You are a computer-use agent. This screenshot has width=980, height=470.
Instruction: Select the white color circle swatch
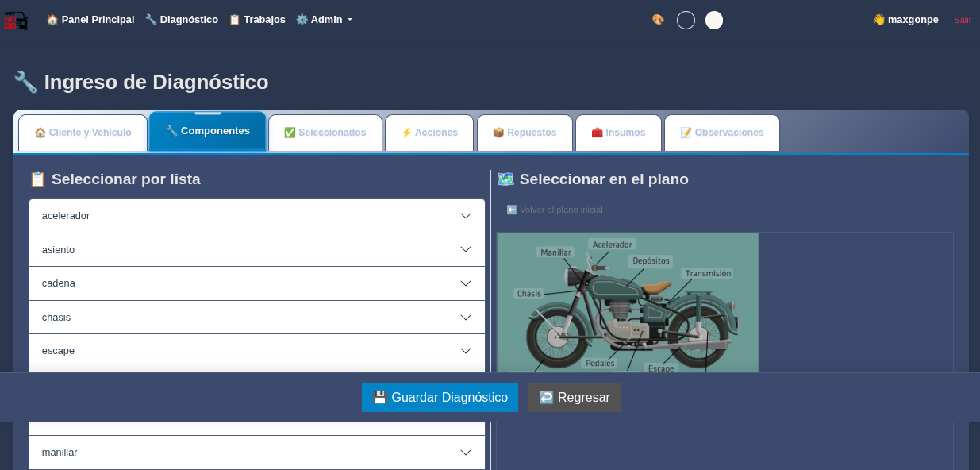(713, 20)
